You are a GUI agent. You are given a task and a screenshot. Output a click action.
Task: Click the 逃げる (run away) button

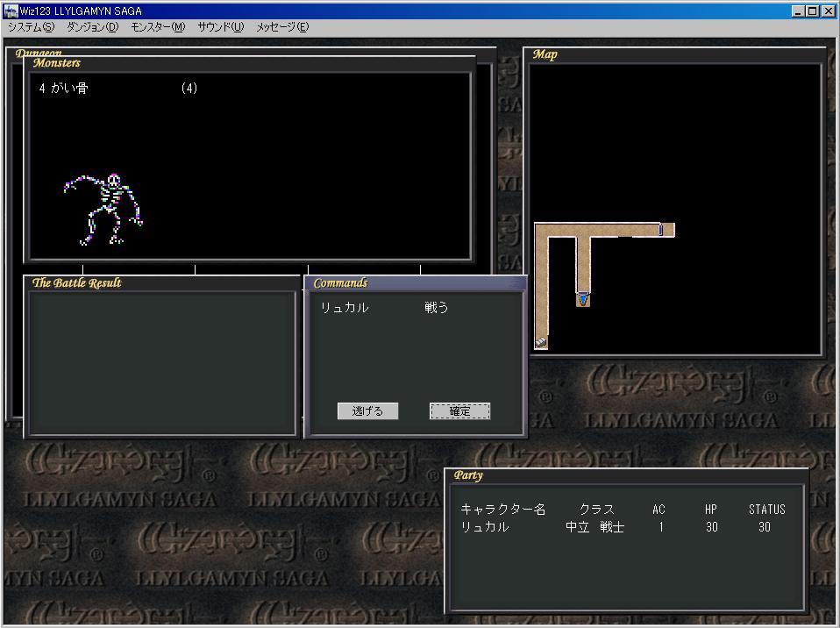pos(367,411)
